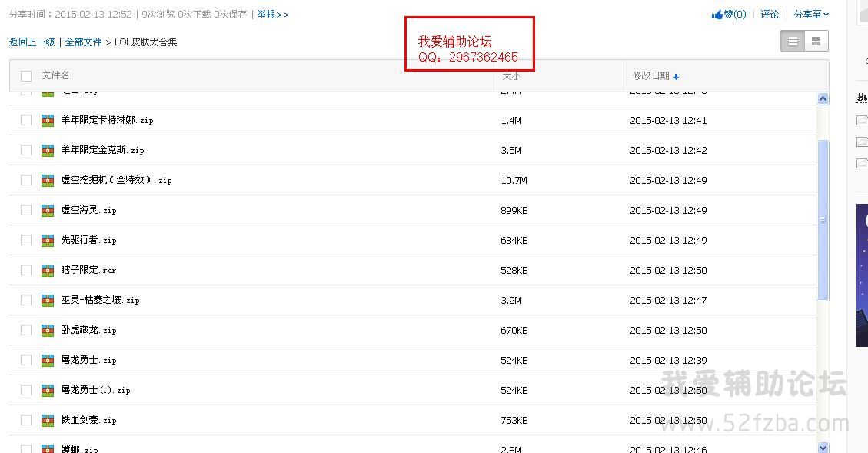Switch to grid view icon
The height and width of the screenshot is (453, 868).
(816, 41)
